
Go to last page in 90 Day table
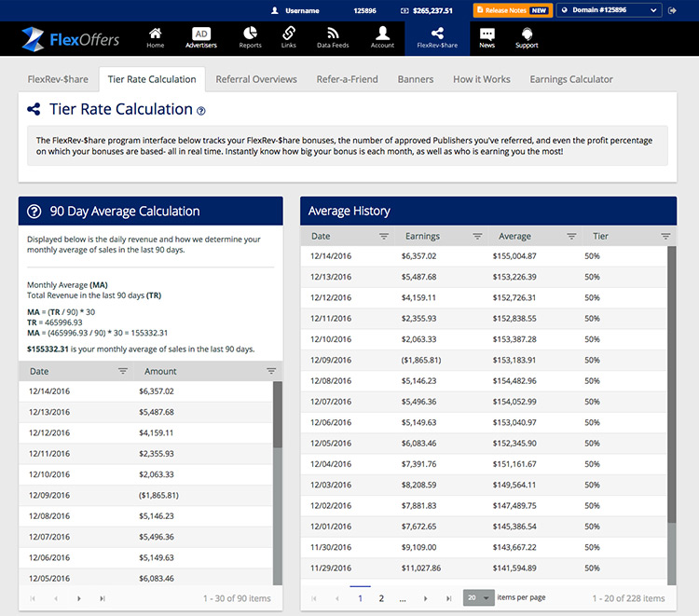[x=103, y=598]
